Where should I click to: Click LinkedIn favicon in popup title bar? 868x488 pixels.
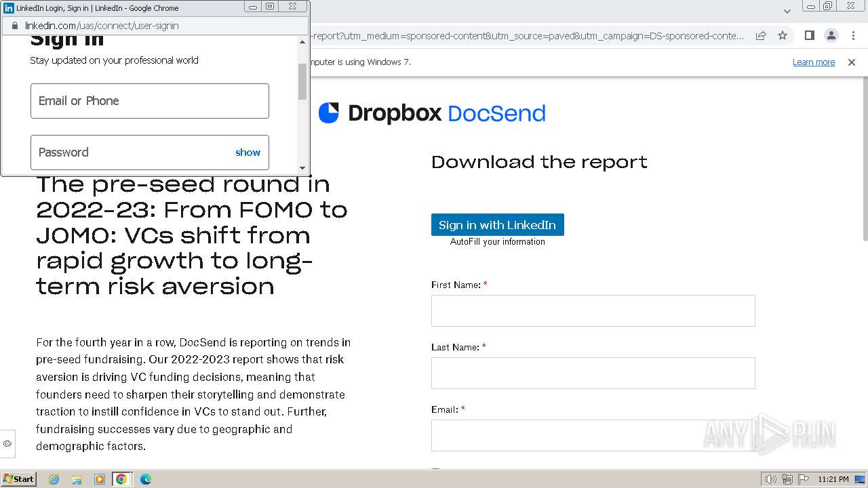pyautogui.click(x=9, y=8)
